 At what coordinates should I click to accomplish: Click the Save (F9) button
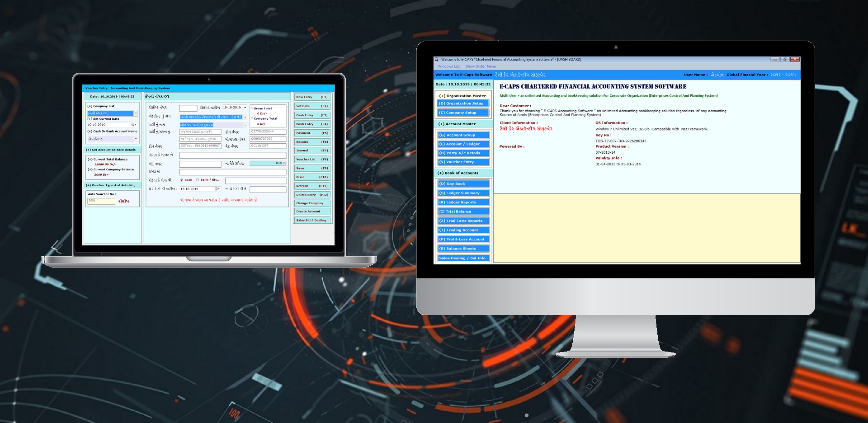pyautogui.click(x=312, y=168)
